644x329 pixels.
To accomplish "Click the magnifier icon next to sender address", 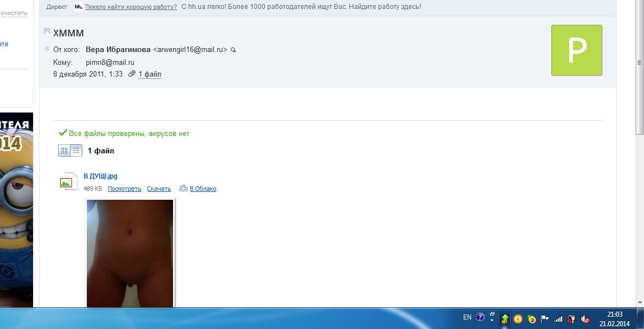I will tap(234, 50).
